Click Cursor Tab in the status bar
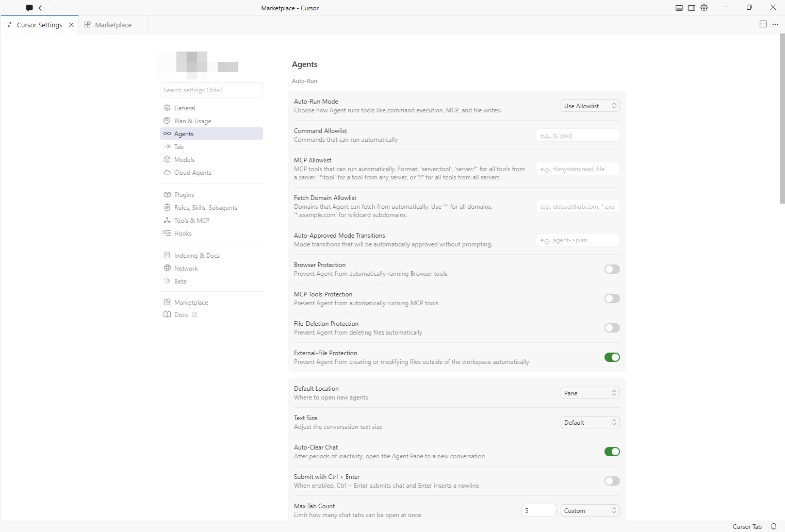 (747, 526)
